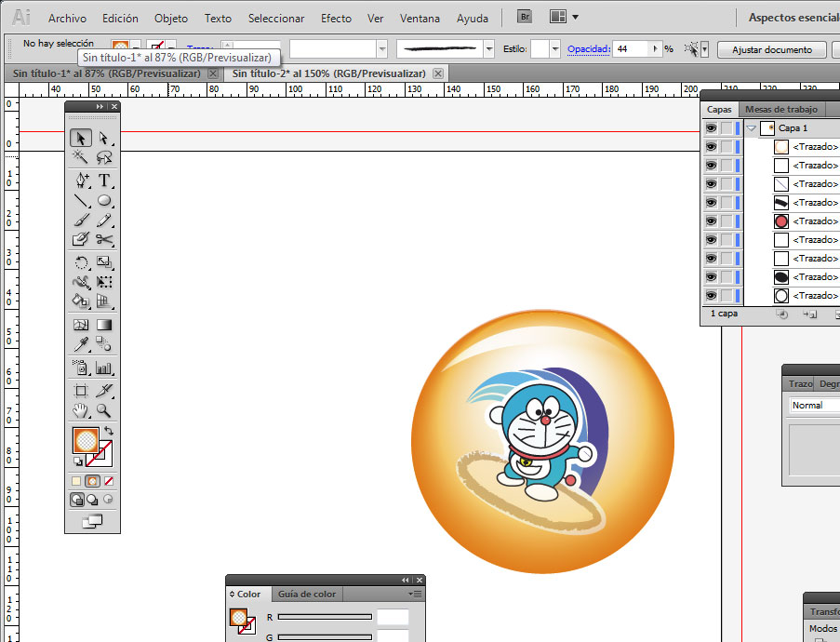Viewport: 840px width, 642px height.
Task: Switch to the Guía de color tab
Action: tap(307, 594)
